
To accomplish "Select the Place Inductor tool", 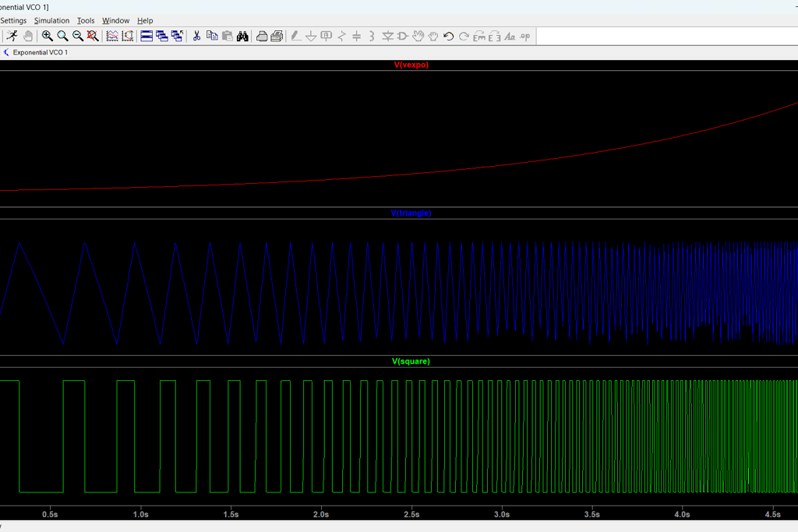I will click(372, 36).
